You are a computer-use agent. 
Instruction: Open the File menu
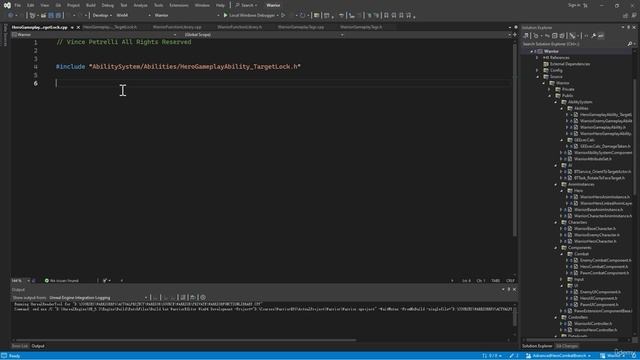(x=18, y=5)
